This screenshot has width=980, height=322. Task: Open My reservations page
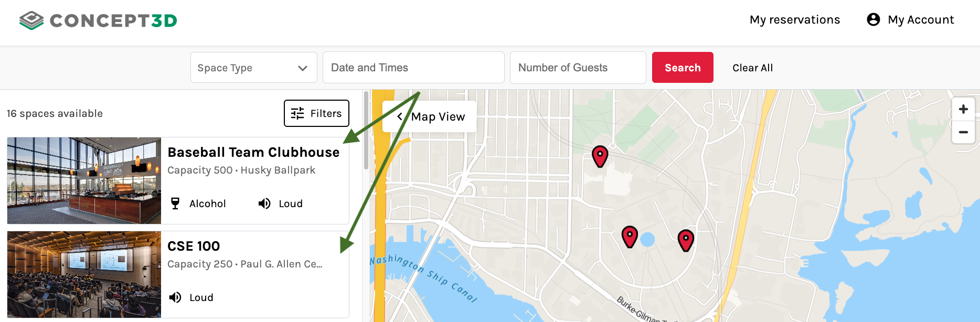point(794,20)
